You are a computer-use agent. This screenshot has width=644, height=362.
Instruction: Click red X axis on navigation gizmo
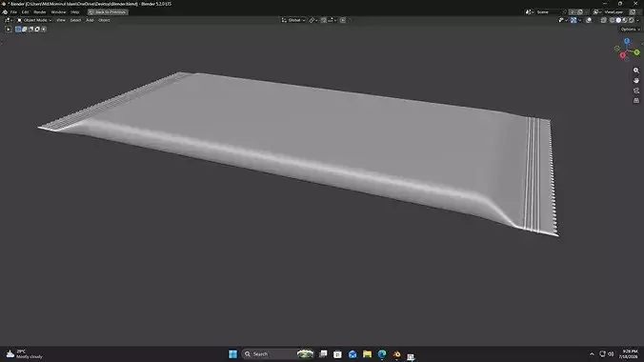[x=623, y=55]
